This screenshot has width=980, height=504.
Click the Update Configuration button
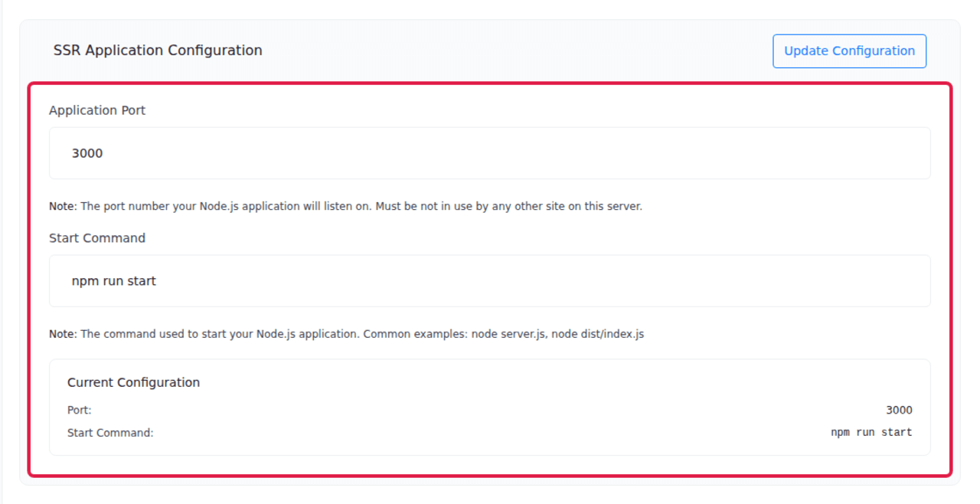click(x=849, y=51)
